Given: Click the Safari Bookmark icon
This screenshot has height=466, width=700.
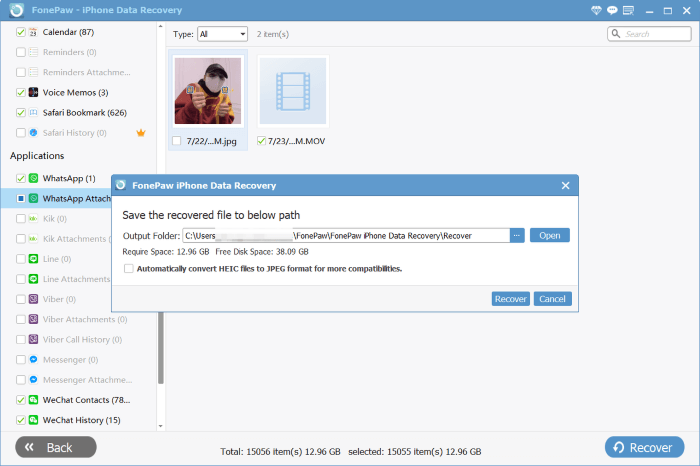Looking at the screenshot, I should click(34, 112).
